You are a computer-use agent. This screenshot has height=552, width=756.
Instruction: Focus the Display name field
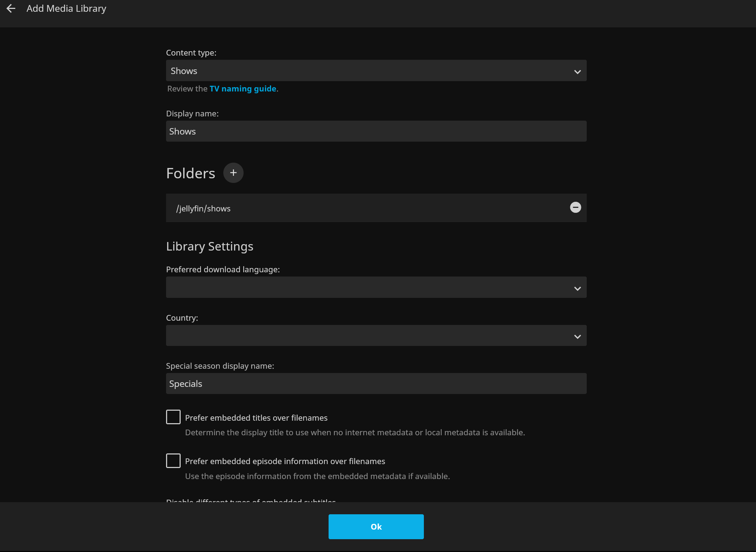pyautogui.click(x=376, y=131)
